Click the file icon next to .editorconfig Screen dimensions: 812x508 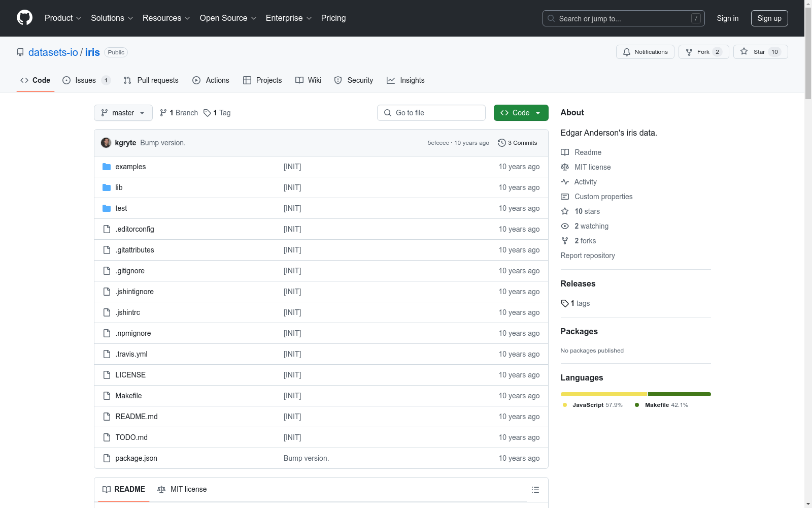click(107, 229)
